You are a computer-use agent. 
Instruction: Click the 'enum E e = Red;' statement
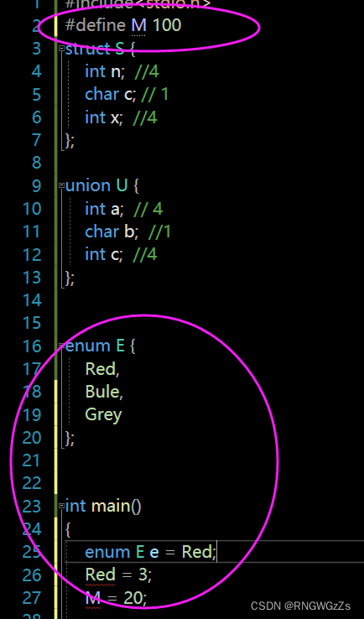pyautogui.click(x=150, y=552)
